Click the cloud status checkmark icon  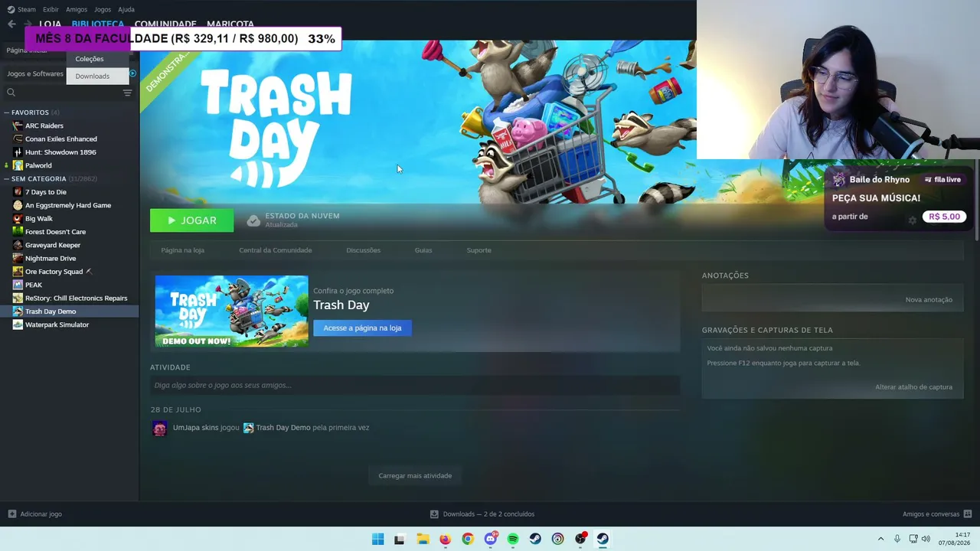[253, 220]
